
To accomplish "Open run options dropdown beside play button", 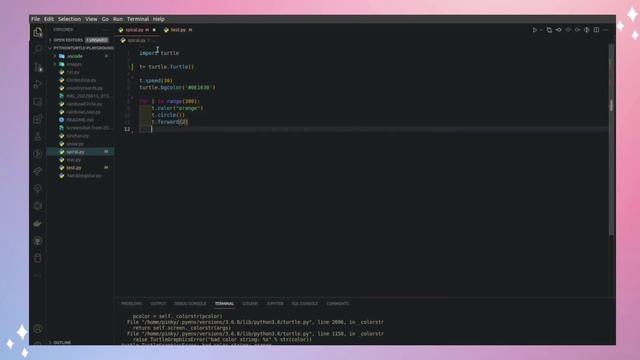I will 541,30.
